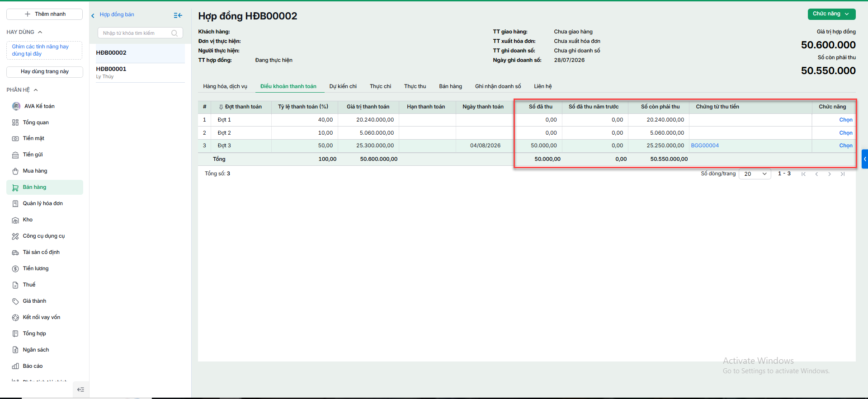
Task: Open the Thuế tax icon
Action: click(15, 285)
